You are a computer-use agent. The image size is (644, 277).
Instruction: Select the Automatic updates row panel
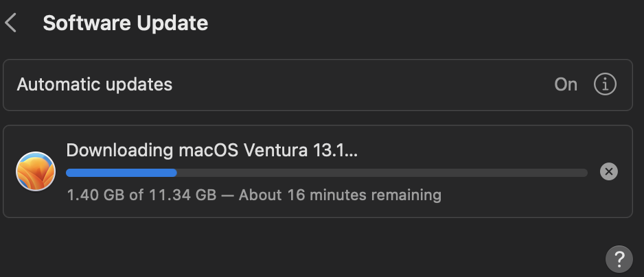click(317, 85)
